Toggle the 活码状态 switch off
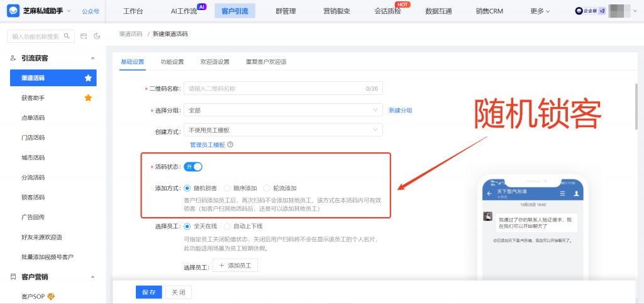 tap(193, 167)
